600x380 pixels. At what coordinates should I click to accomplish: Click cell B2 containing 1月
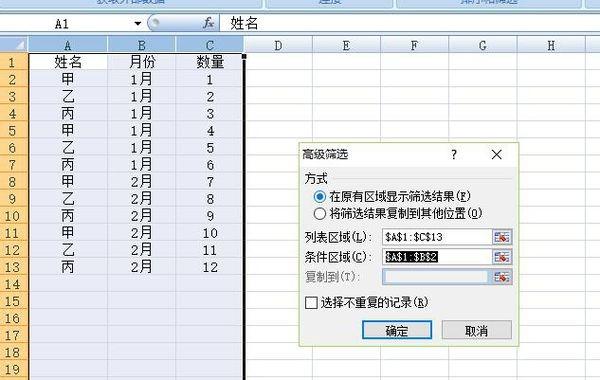[x=142, y=79]
